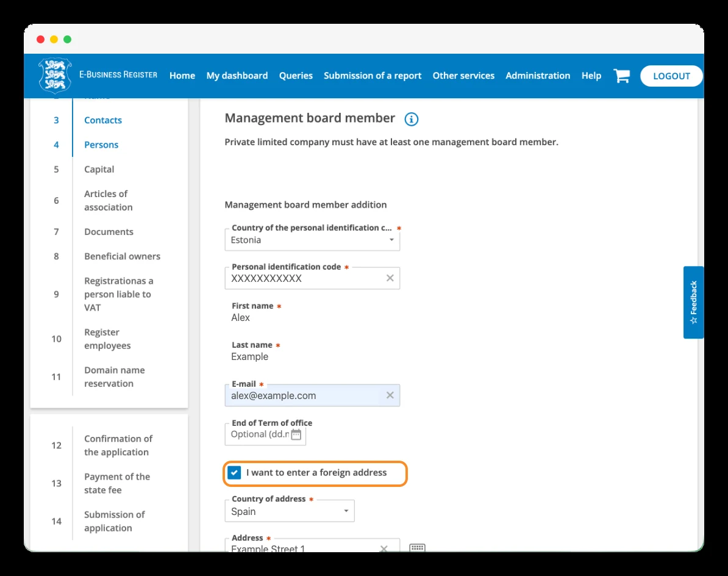Select Domain name reservation step
The width and height of the screenshot is (728, 576).
click(x=114, y=376)
